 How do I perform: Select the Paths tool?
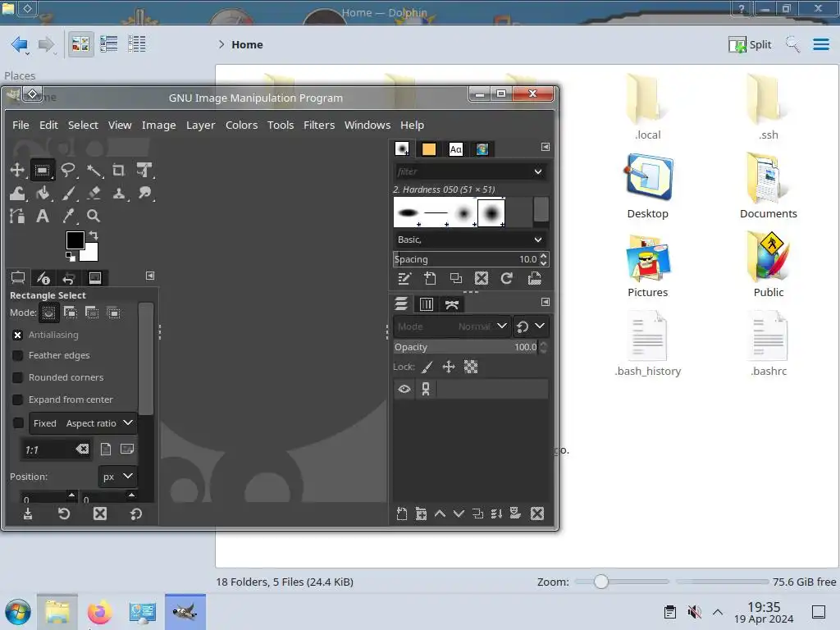17,216
